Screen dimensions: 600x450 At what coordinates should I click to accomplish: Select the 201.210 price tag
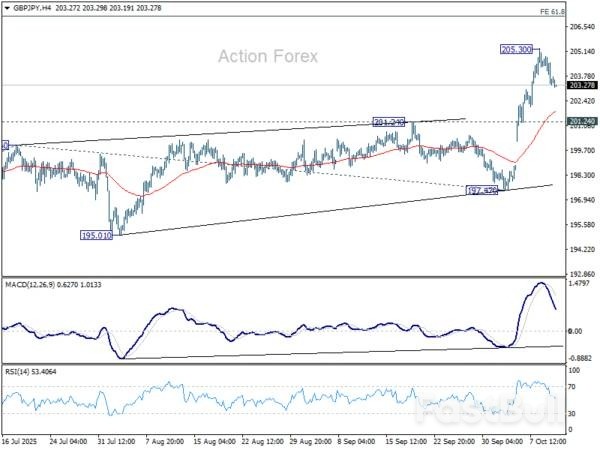[389, 122]
